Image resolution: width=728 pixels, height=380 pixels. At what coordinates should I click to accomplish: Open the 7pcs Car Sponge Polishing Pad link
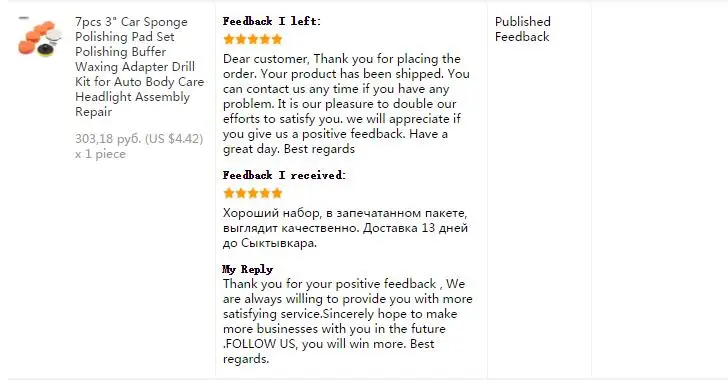click(x=139, y=66)
